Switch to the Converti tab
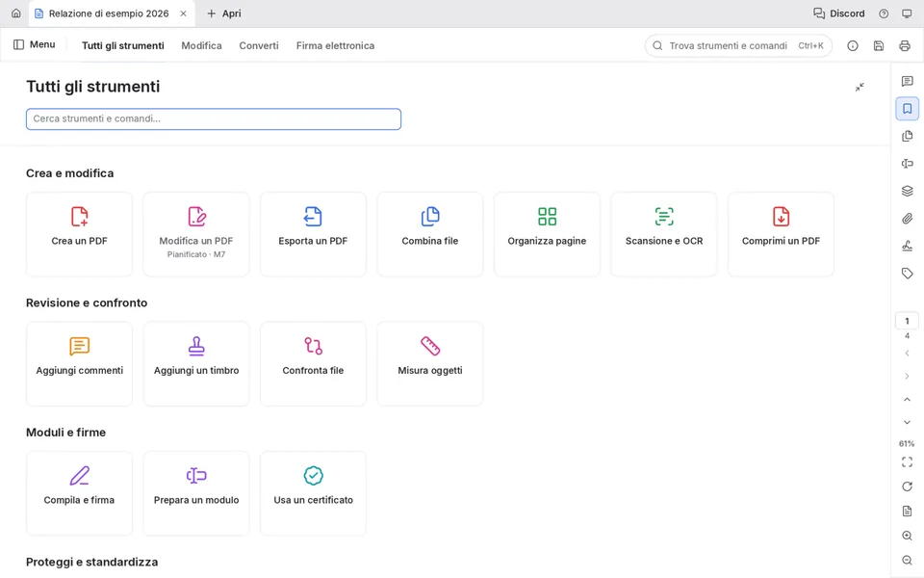This screenshot has height=578, width=924. click(259, 45)
